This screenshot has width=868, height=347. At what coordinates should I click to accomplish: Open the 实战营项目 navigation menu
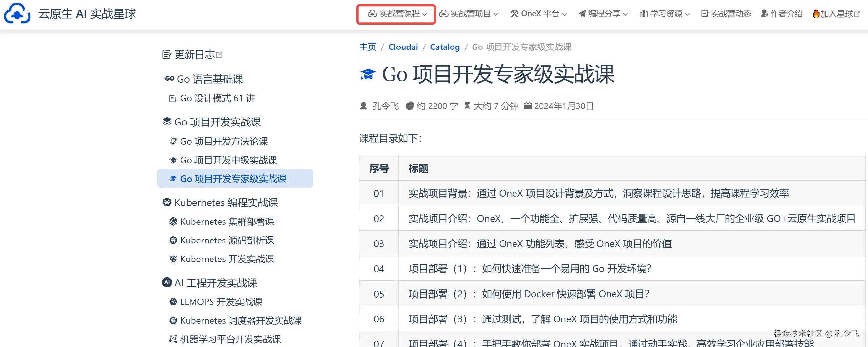click(x=469, y=14)
